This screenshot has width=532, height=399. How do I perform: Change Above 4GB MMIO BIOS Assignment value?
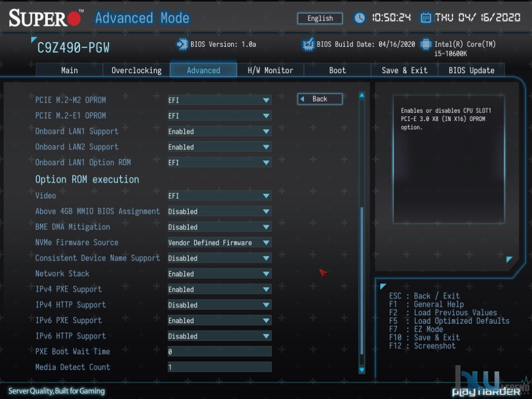pyautogui.click(x=220, y=211)
